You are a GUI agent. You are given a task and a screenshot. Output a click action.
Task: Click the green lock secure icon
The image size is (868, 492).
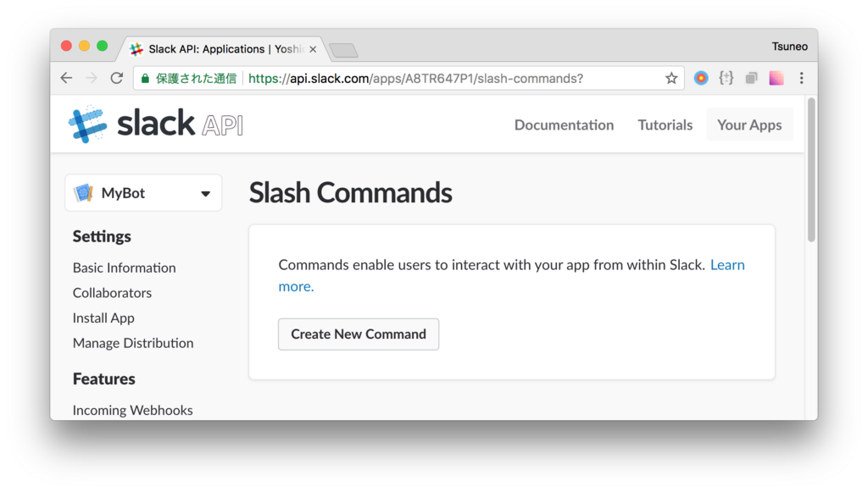pyautogui.click(x=145, y=79)
